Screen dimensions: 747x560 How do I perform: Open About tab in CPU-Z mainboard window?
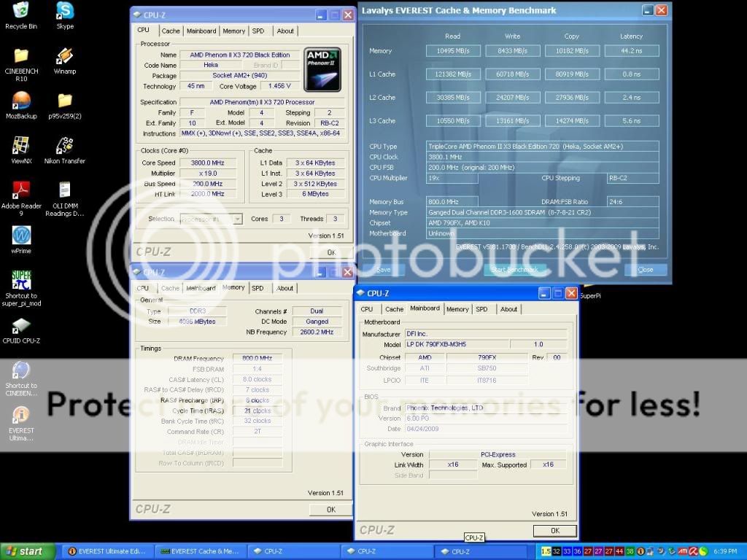click(x=508, y=309)
